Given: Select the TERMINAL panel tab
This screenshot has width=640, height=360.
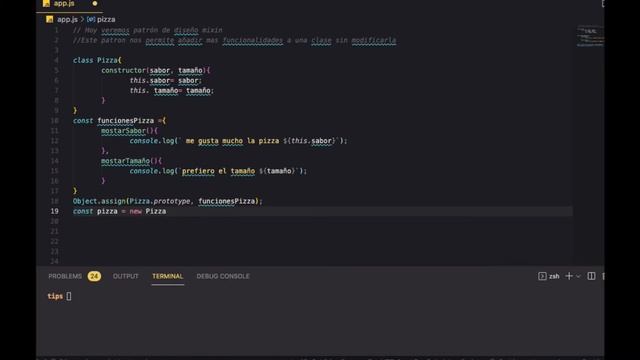Looking at the screenshot, I should click(167, 276).
